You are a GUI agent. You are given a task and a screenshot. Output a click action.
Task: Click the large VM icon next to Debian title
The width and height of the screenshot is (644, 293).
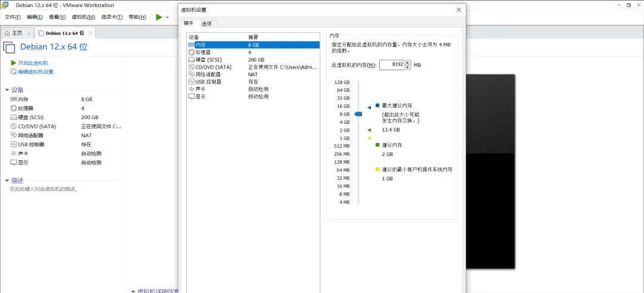[x=9, y=47]
